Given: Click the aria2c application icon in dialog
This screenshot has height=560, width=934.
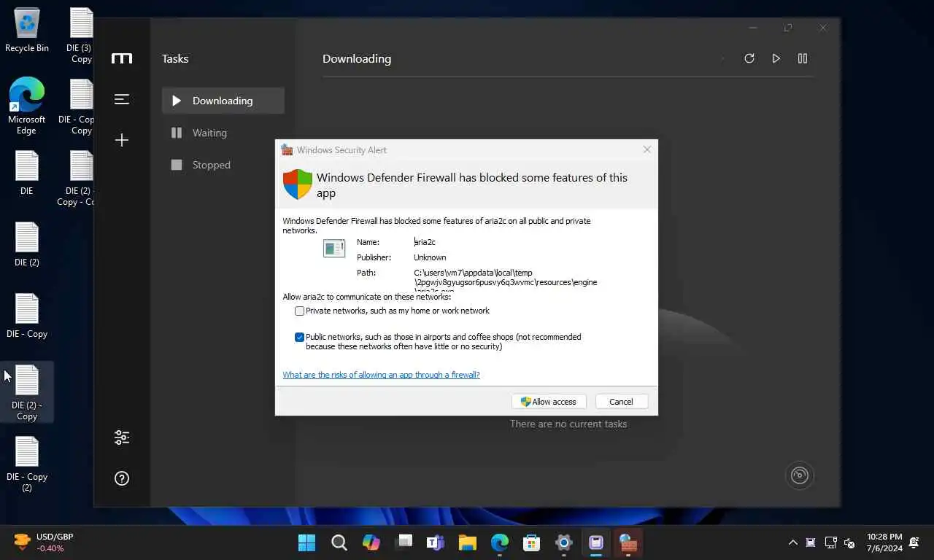Looking at the screenshot, I should 334,249.
